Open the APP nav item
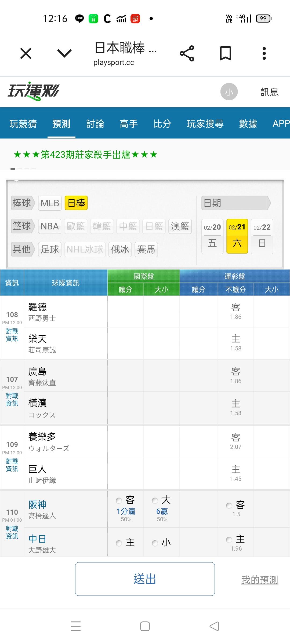290x644 pixels. tap(281, 124)
